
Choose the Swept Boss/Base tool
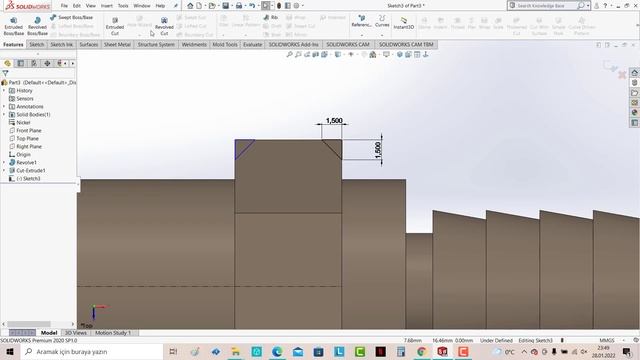pyautogui.click(x=71, y=18)
